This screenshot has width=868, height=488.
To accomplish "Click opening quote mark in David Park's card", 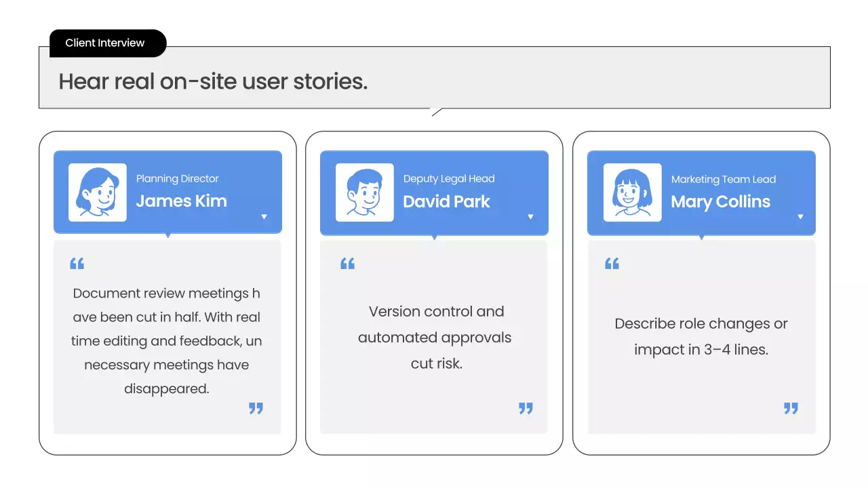I will pyautogui.click(x=347, y=264).
